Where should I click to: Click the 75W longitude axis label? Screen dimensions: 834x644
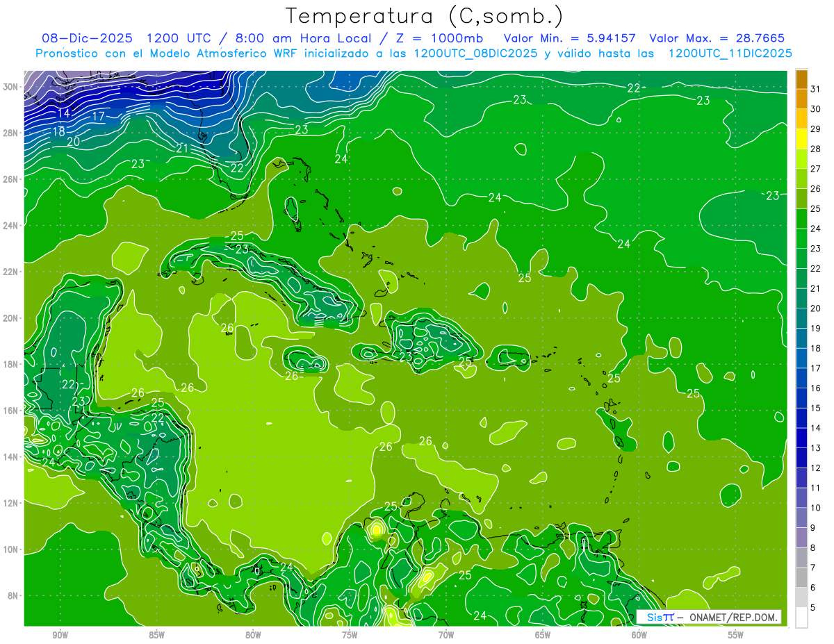(350, 635)
